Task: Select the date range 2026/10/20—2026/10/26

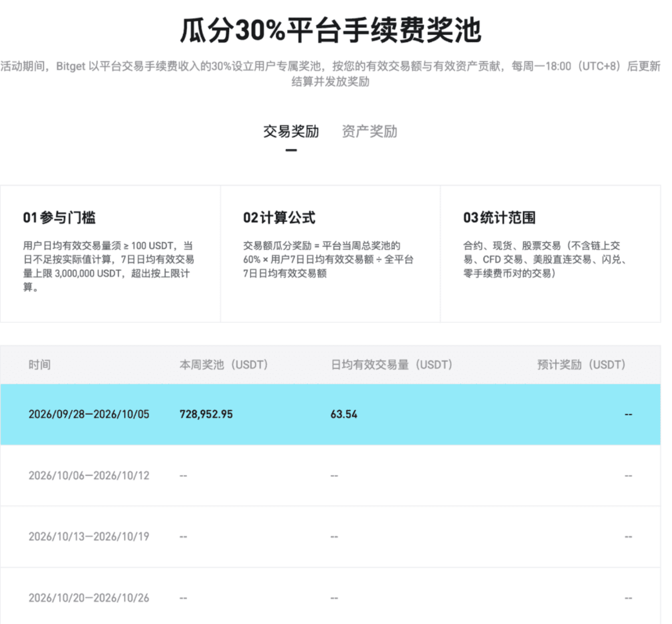Action: click(89, 598)
